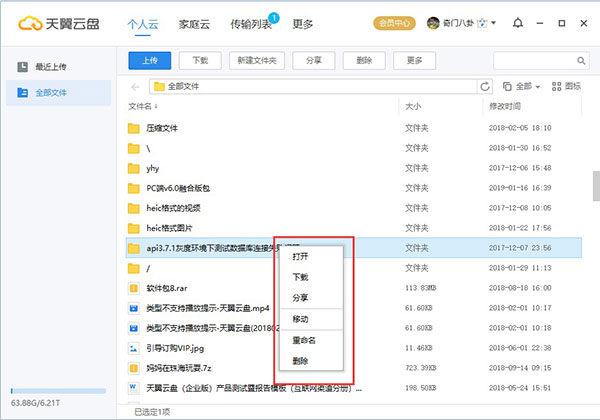The width and height of the screenshot is (600, 420).
Task: Click the 会员中心 button
Action: coord(394,22)
